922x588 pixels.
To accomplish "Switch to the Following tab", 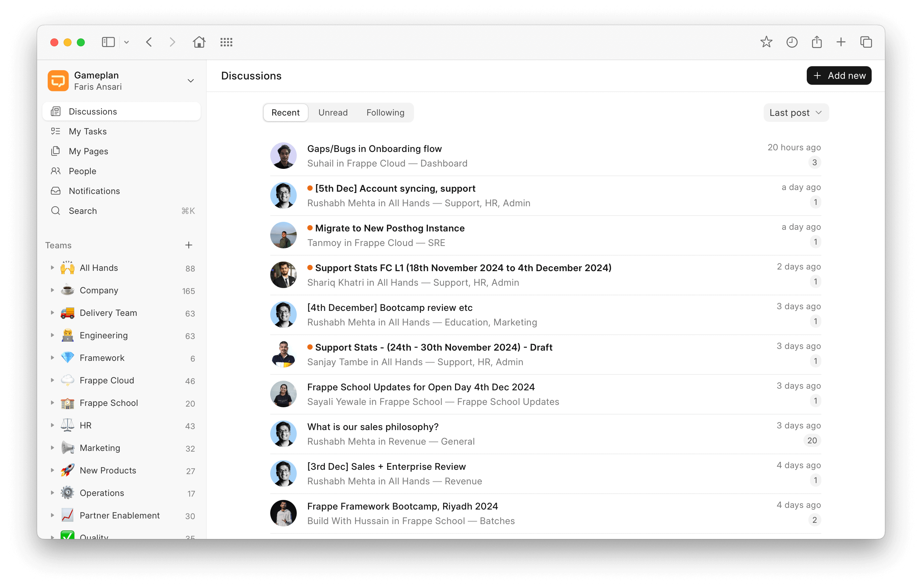I will tap(385, 113).
